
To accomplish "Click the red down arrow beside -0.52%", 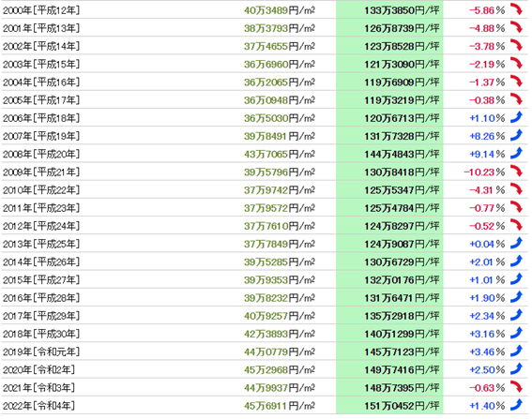I will point(516,225).
